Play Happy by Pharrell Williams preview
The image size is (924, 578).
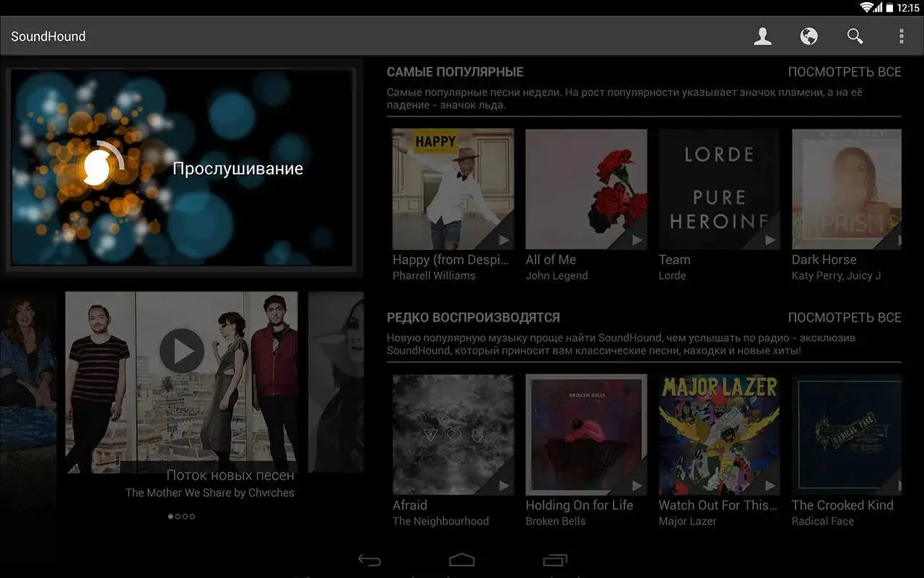(x=503, y=240)
